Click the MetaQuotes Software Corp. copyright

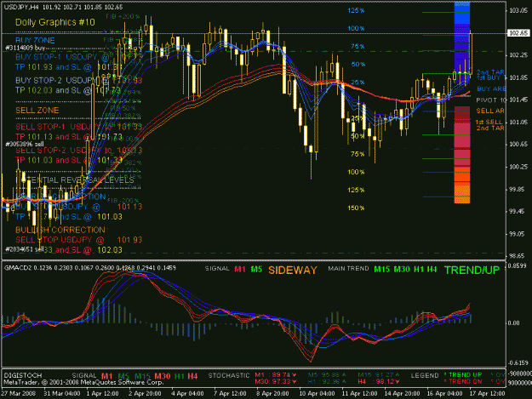83,382
